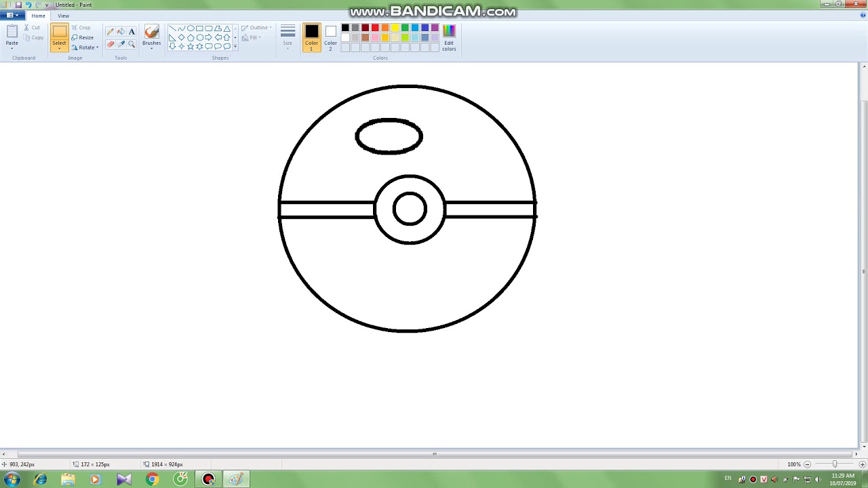The image size is (868, 488).
Task: Choose the Four-point star shape
Action: (181, 46)
